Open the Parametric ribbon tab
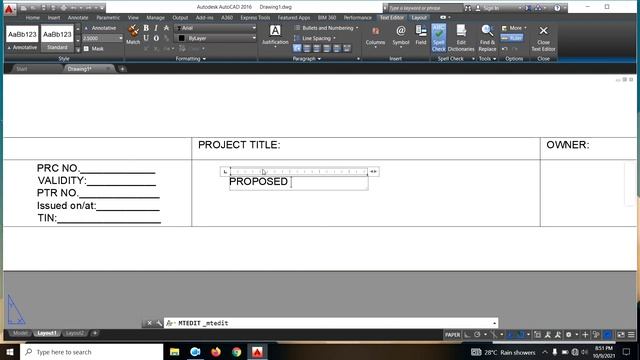Viewport: 640px width, 360px height. point(108,18)
